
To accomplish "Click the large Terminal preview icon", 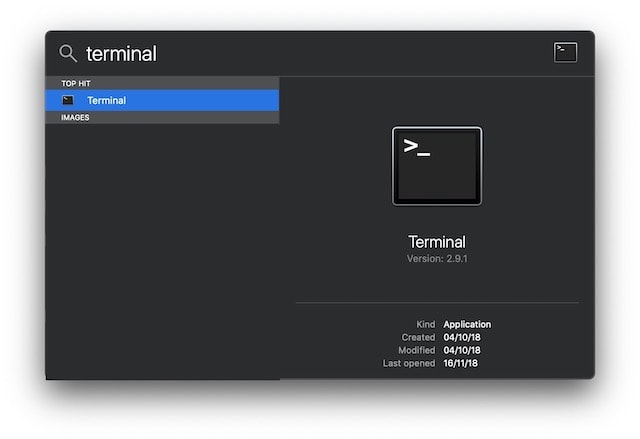I will [437, 166].
